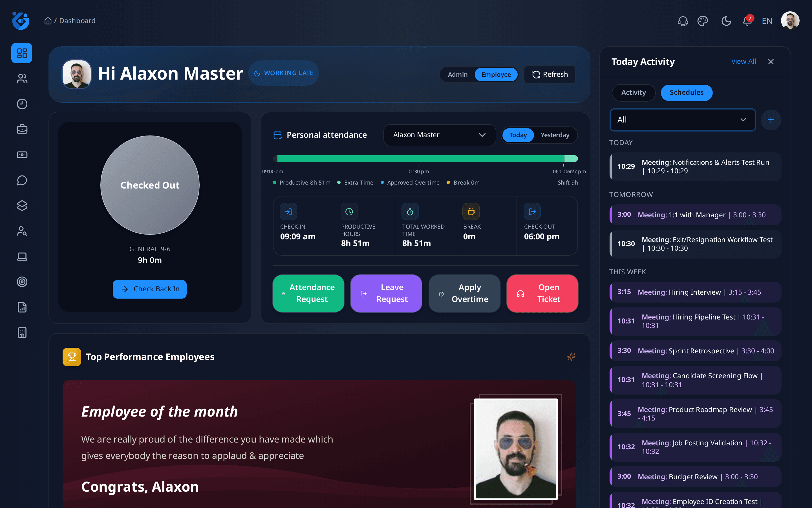Click the Check-In arrow icon in the stats
The width and height of the screenshot is (812, 508).
coord(288,212)
